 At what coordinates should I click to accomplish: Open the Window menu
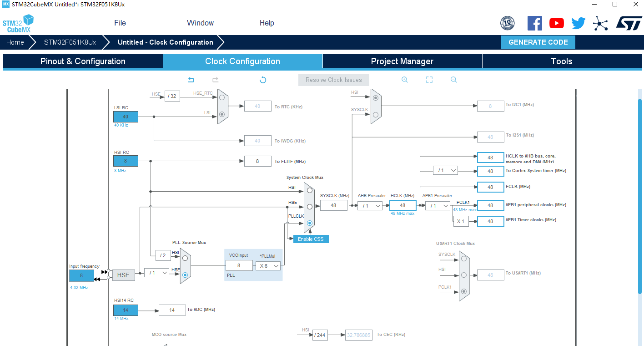pyautogui.click(x=200, y=23)
